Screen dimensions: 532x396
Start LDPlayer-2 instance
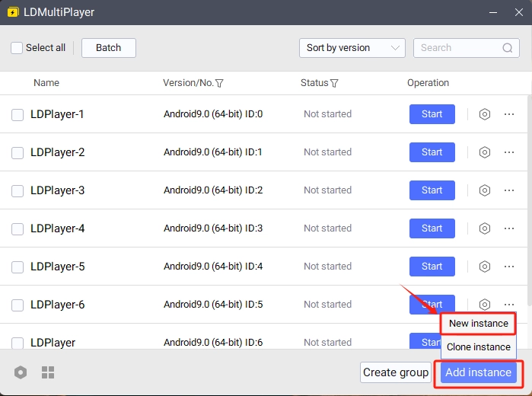[432, 152]
